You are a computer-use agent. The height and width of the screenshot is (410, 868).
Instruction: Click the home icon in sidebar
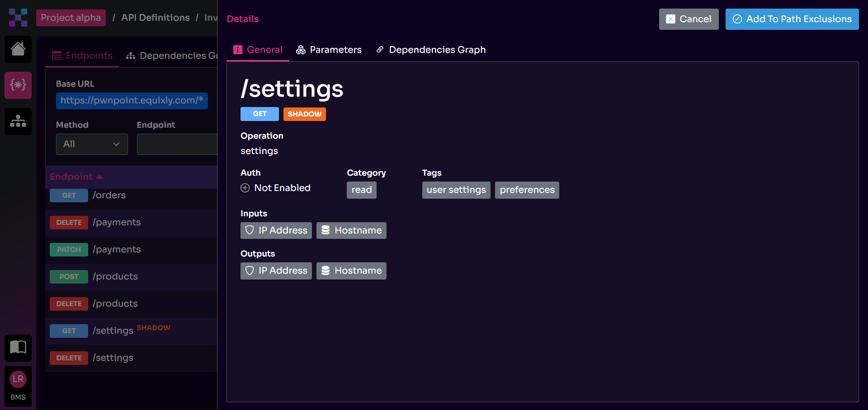tap(18, 49)
